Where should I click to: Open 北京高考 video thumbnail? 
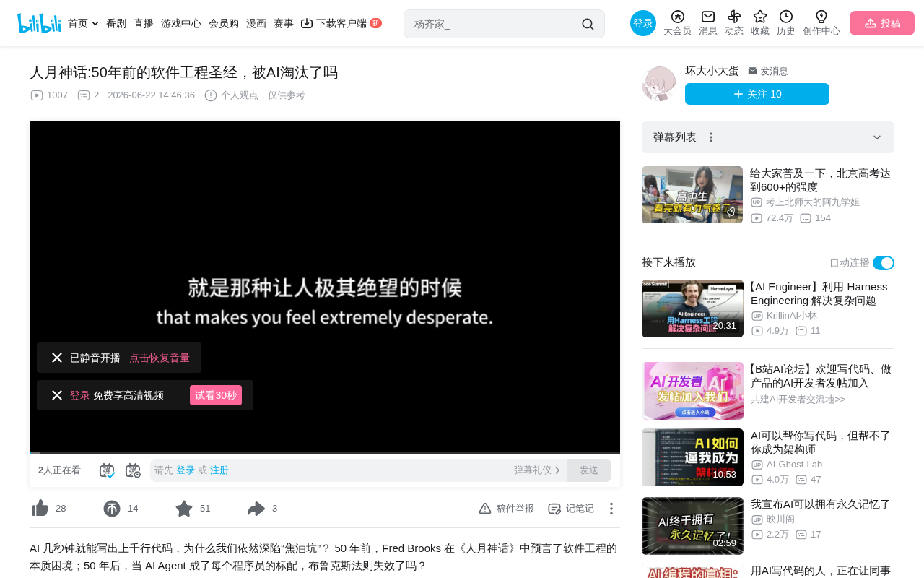coord(692,195)
